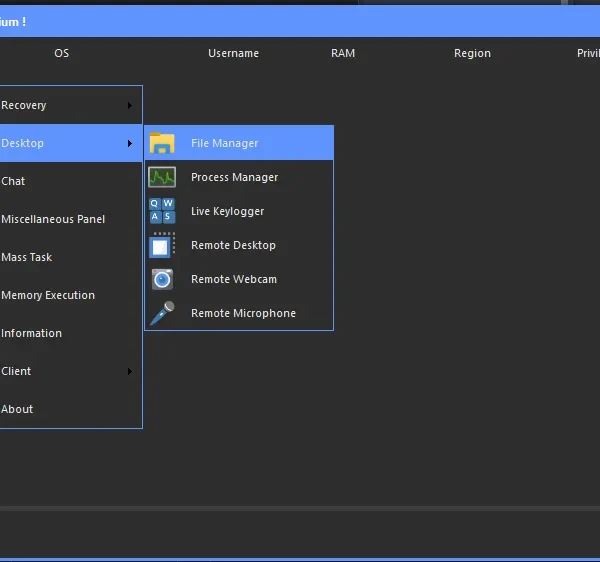Expand the Desktop submenu arrow
Screen dimensions: 600x562
130,143
